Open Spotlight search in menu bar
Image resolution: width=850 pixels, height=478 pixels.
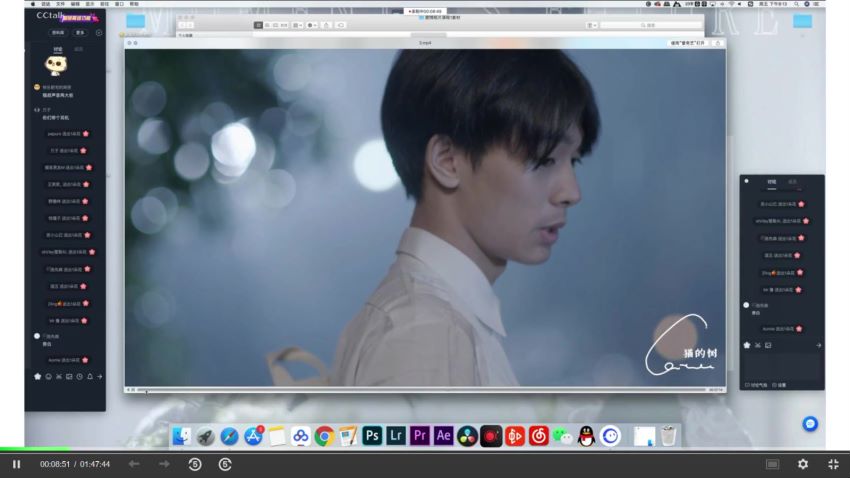(796, 4)
